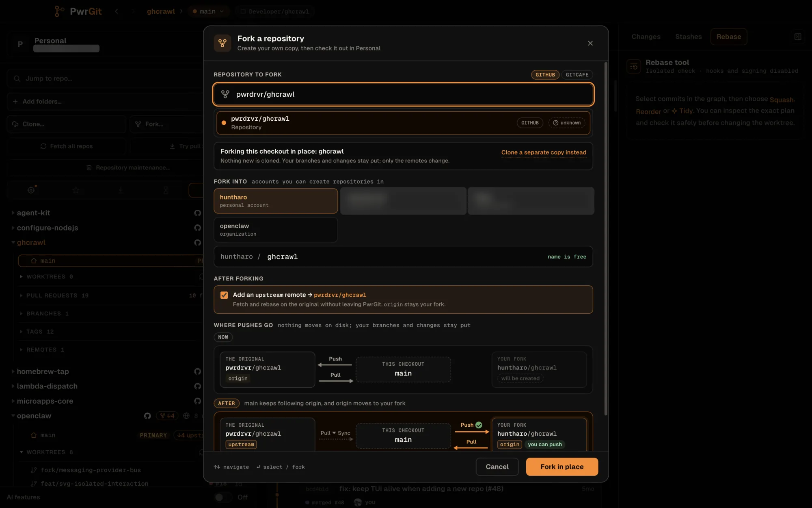Image resolution: width=812 pixels, height=508 pixels.
Task: Switch to the Changes tab
Action: [x=646, y=37]
